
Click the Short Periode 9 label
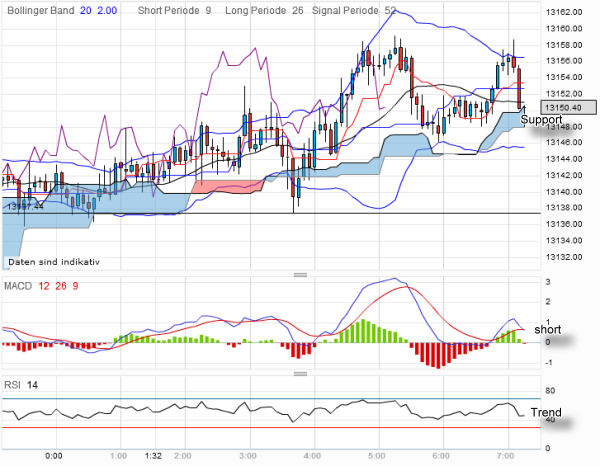(174, 10)
